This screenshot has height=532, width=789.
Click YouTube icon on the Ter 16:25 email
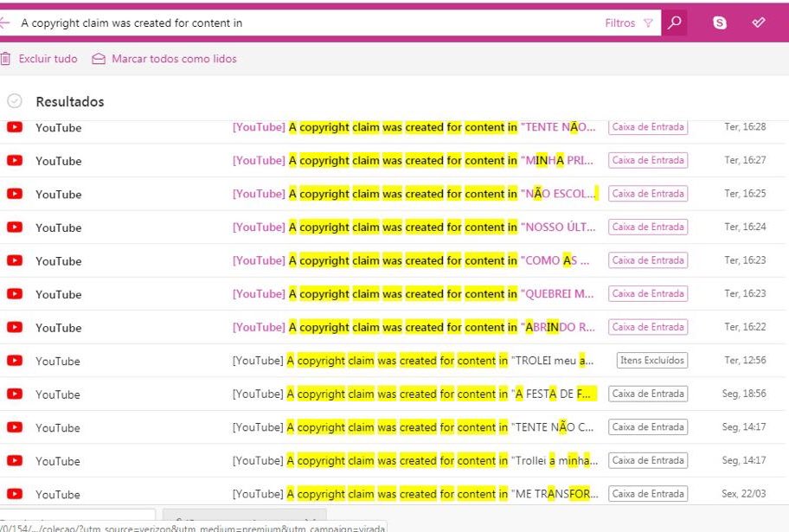[x=15, y=193]
